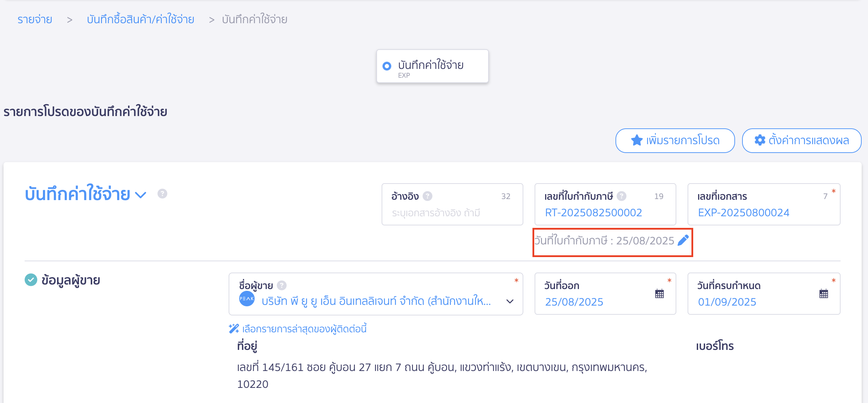Click the pencil icon beside tax invoice date
868x403 pixels.
(x=683, y=241)
